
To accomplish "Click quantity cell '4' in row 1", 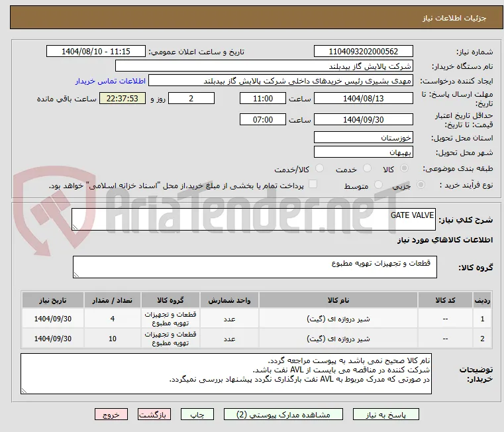I will coord(112,319).
